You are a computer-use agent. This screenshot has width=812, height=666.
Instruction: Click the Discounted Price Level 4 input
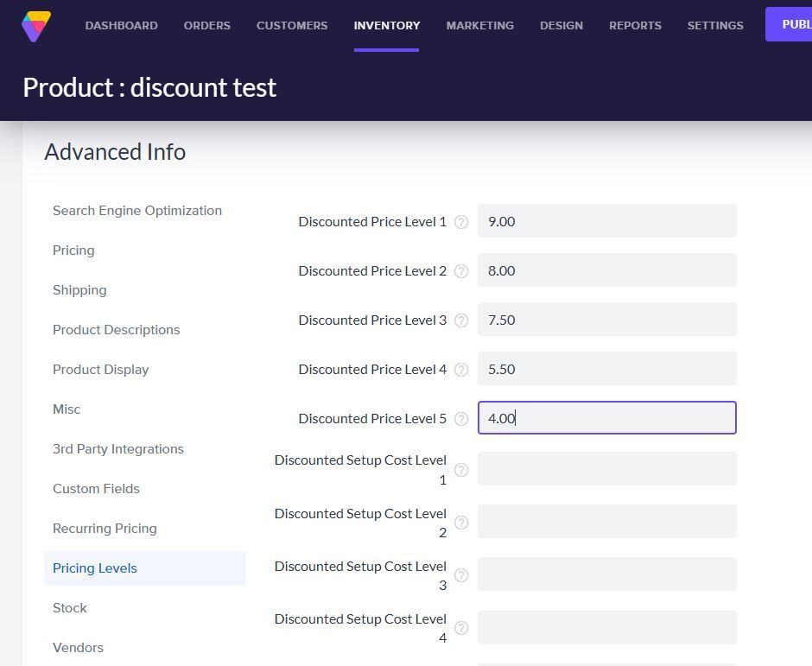click(x=606, y=369)
